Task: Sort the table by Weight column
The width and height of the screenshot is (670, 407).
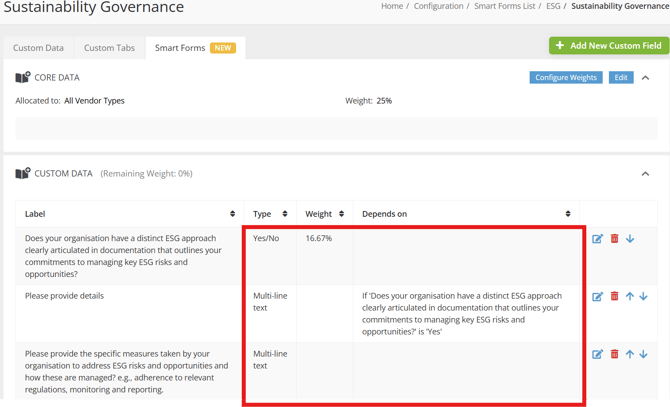Action: pyautogui.click(x=341, y=214)
